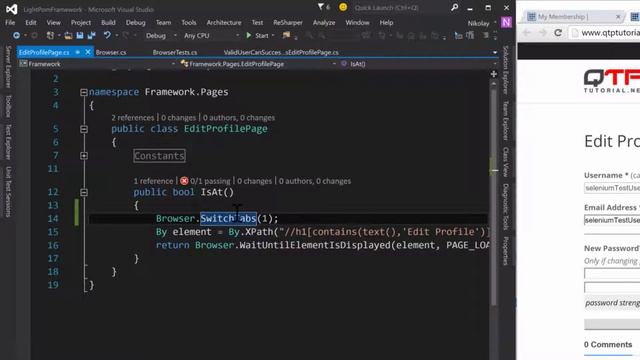640x360 pixels.
Task: Click the My Membership tab favicon
Action: (531, 16)
